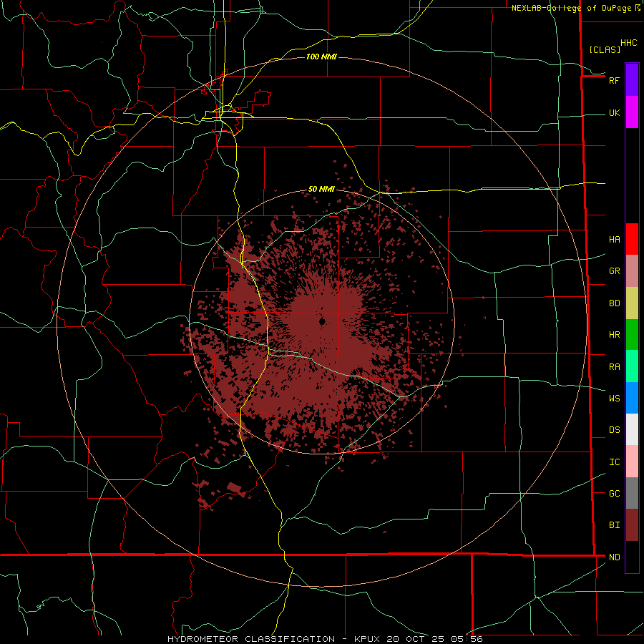Screen dimensions: 644x644
Task: Click the BI legend label
Action: click(x=614, y=525)
